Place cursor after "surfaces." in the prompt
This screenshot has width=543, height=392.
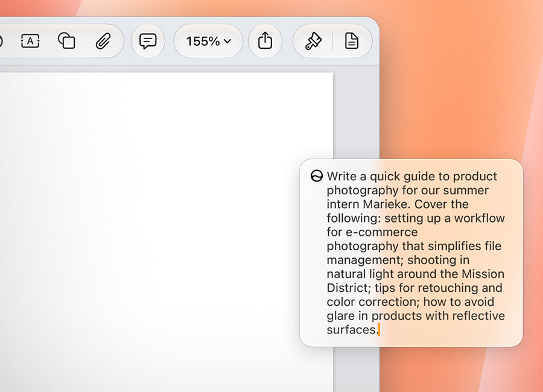click(379, 330)
